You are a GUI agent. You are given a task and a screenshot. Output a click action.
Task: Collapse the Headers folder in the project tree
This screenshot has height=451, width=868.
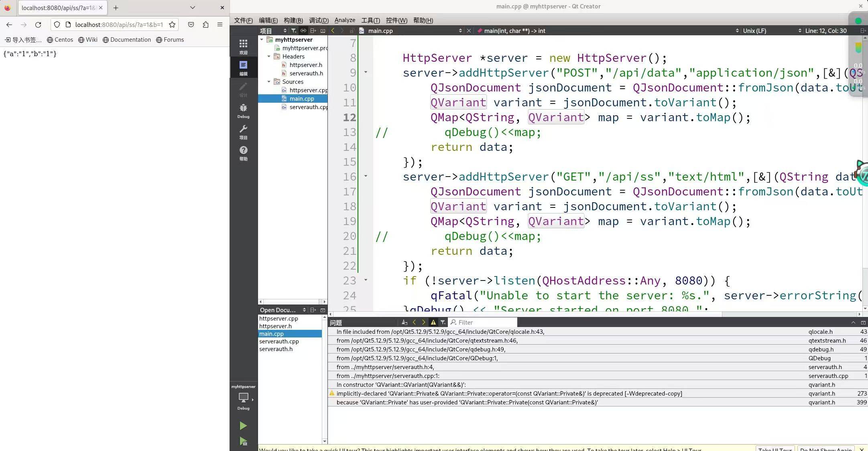269,57
